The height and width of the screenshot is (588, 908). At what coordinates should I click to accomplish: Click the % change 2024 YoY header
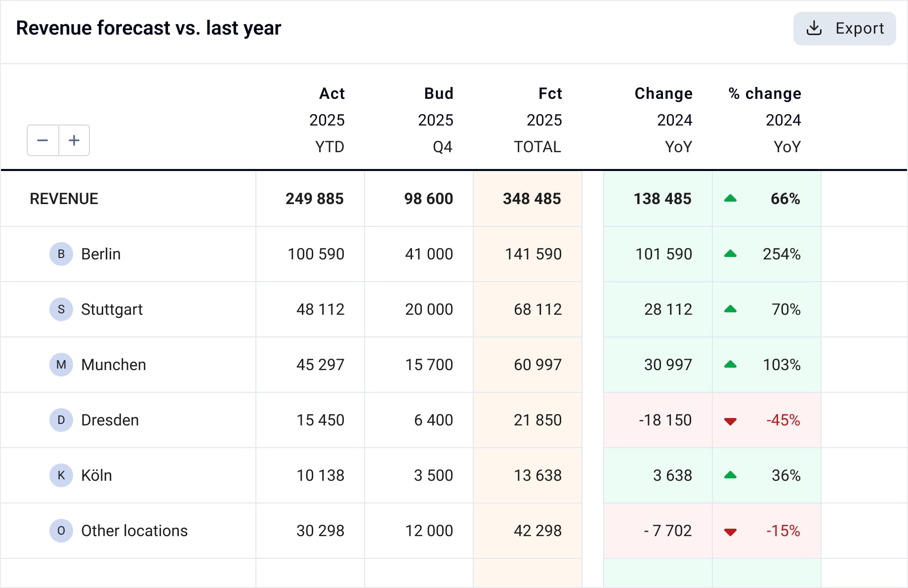[765, 120]
